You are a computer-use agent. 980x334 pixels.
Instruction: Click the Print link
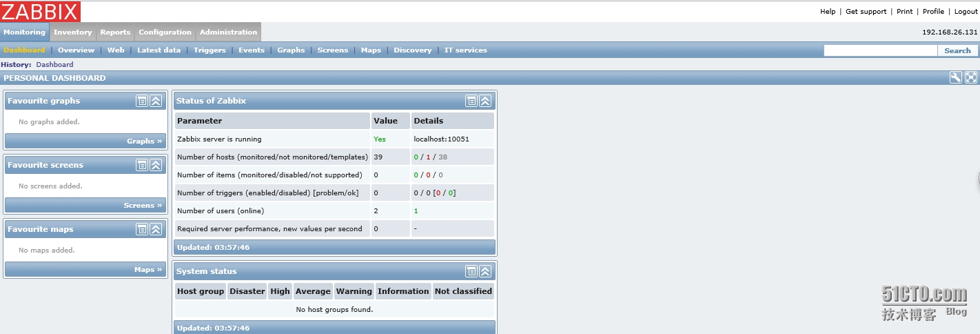[x=905, y=12]
